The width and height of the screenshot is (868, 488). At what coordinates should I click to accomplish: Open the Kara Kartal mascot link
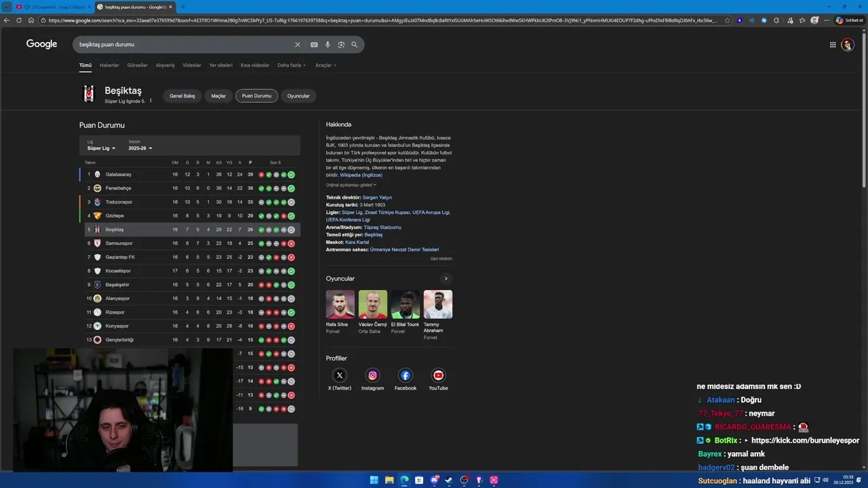(x=357, y=242)
